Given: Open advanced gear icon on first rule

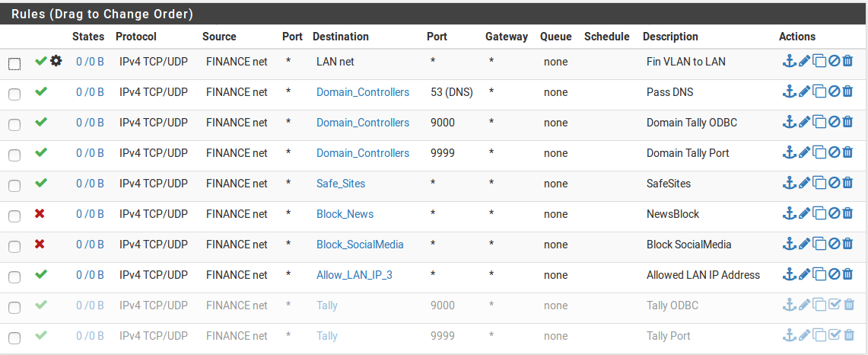Looking at the screenshot, I should [x=56, y=61].
